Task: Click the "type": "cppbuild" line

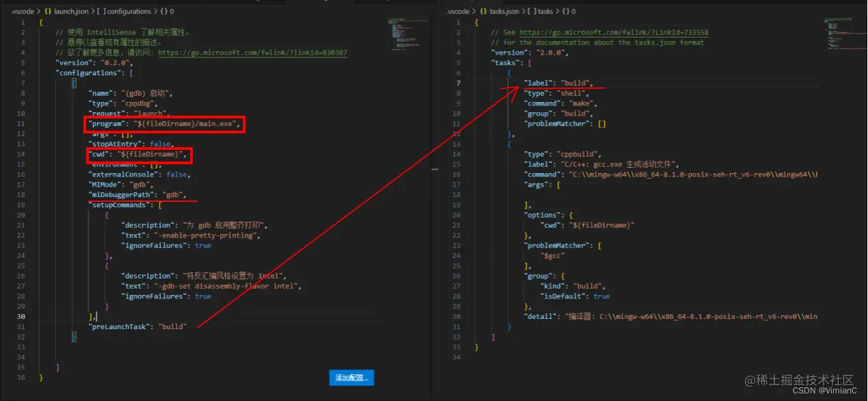Action: (x=562, y=154)
